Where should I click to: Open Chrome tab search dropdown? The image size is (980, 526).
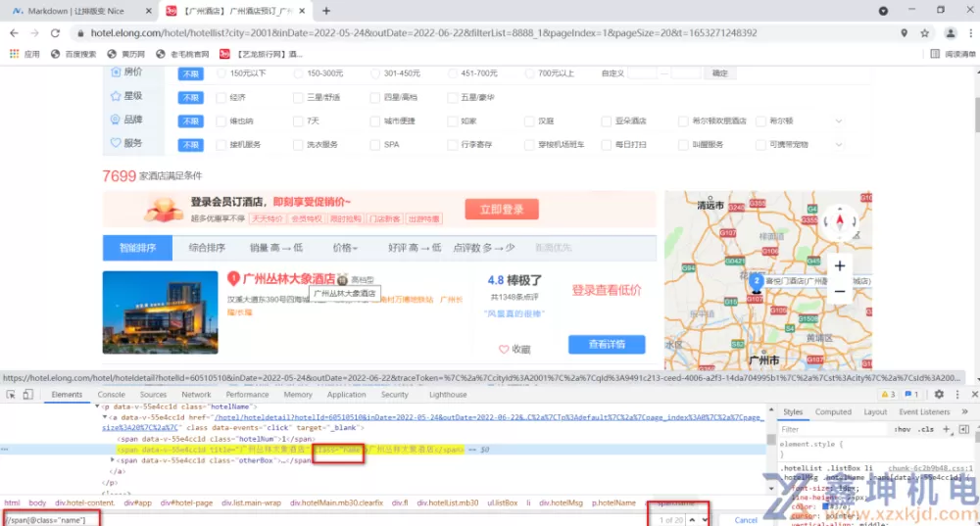(883, 11)
